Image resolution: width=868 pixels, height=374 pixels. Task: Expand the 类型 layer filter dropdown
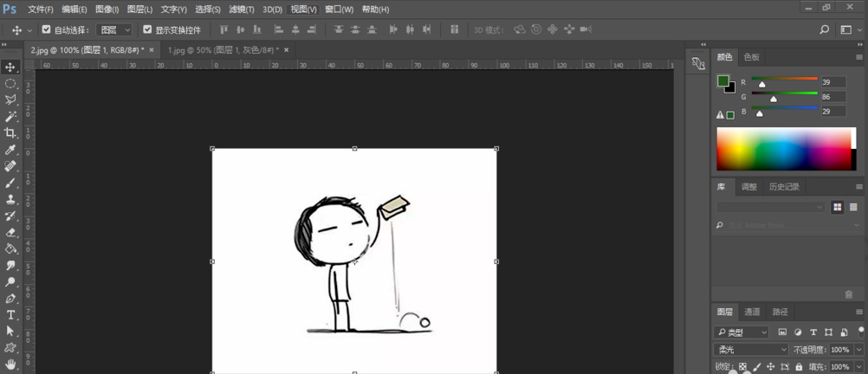click(742, 332)
